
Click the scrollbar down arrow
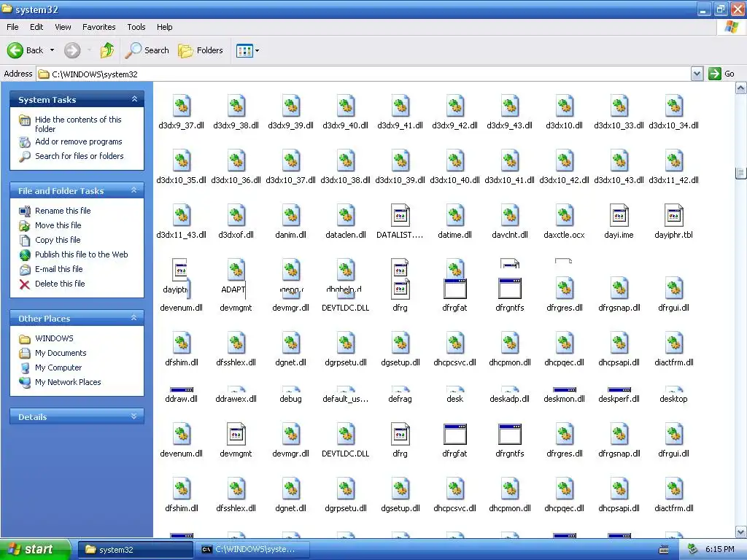click(741, 532)
